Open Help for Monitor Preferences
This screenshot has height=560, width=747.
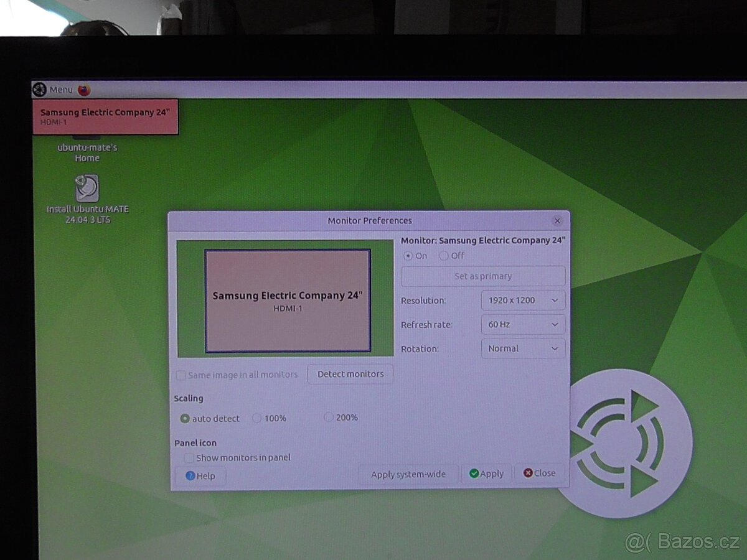(200, 476)
